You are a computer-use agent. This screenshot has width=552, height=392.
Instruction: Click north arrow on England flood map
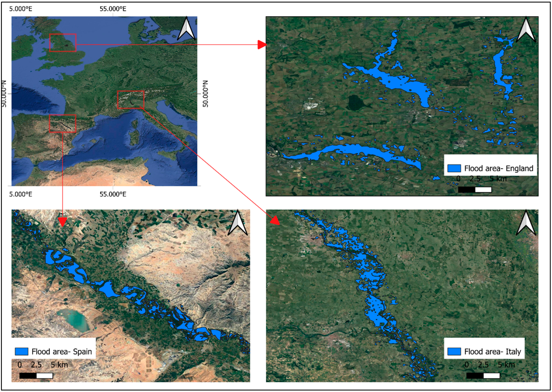tap(526, 30)
